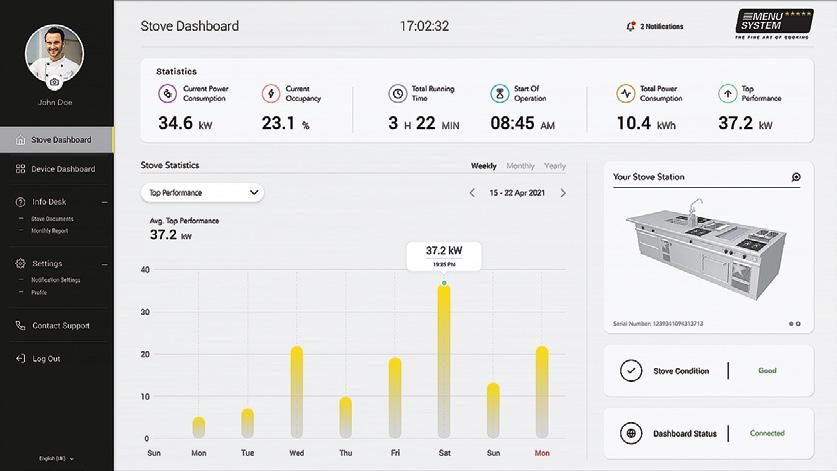Viewport: 837px width, 471px height.
Task: Click Current Power Consumption icon
Action: point(168,93)
